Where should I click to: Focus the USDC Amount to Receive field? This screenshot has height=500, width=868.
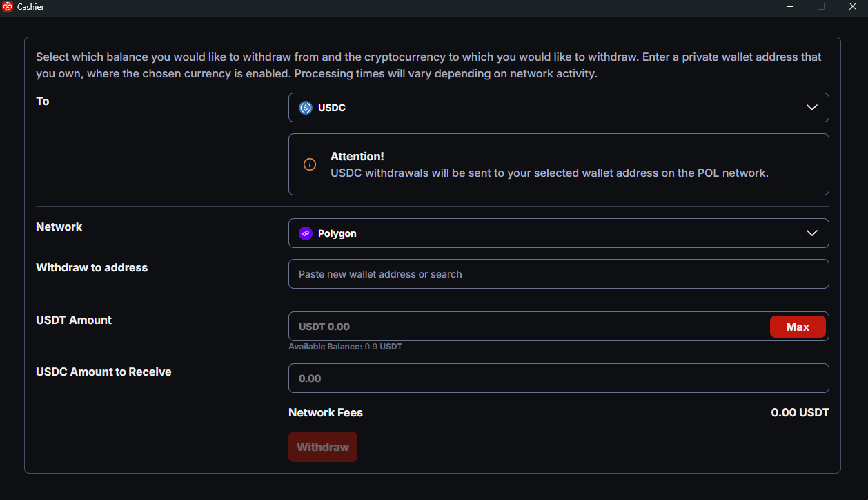point(558,378)
